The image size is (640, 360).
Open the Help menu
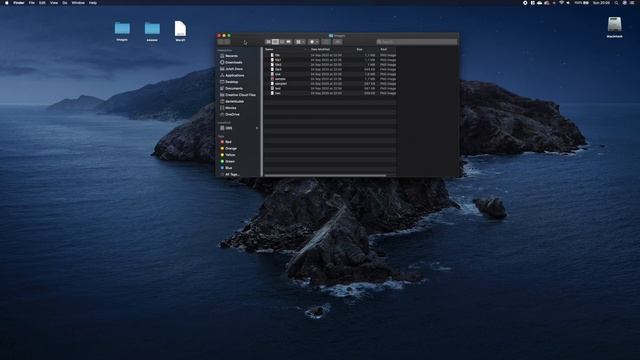(x=93, y=3)
